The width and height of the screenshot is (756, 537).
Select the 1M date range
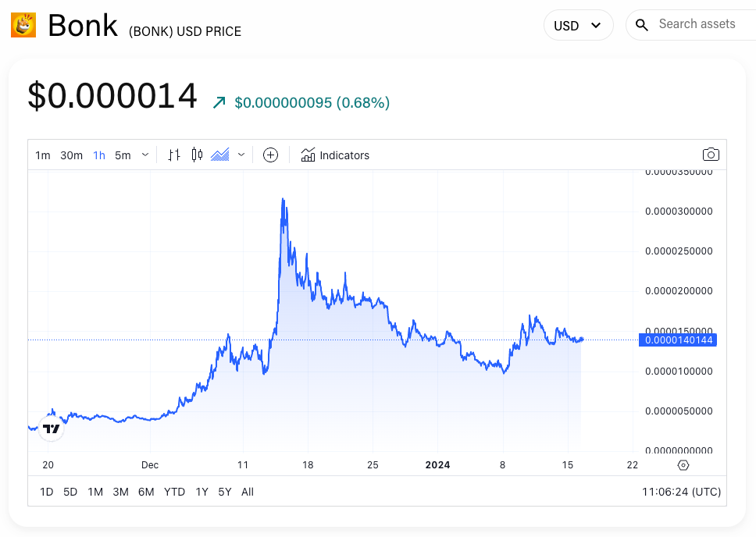[x=95, y=492]
